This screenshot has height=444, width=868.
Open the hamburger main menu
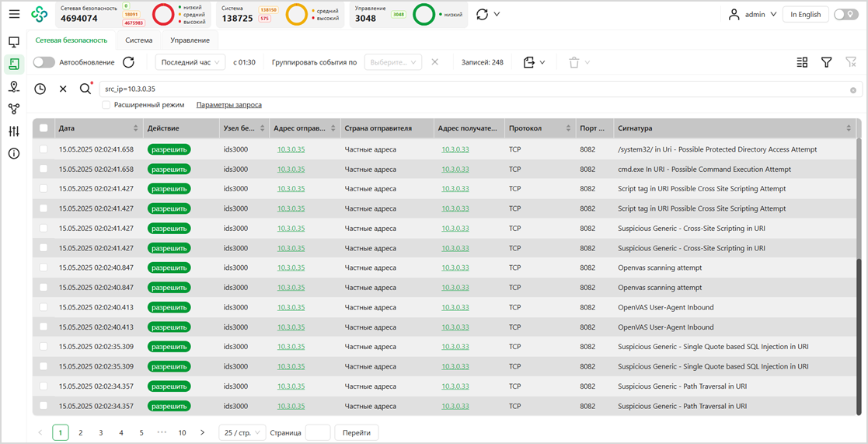tap(14, 14)
